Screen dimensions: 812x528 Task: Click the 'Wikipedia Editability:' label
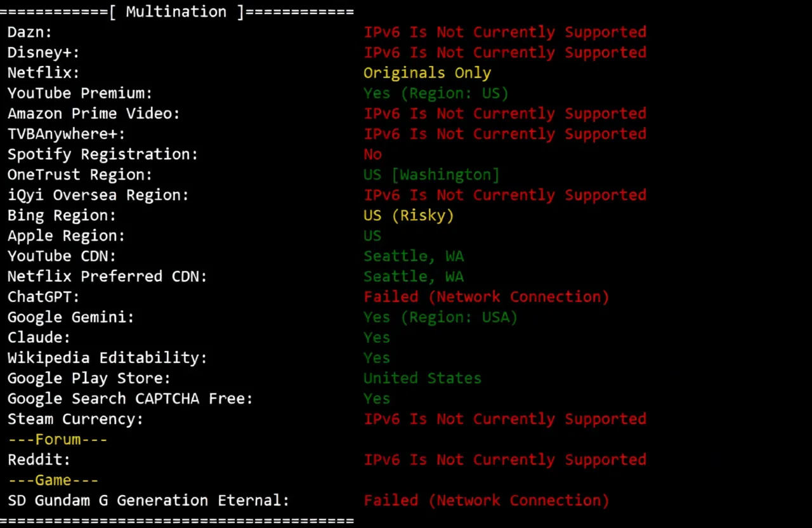[x=107, y=357]
